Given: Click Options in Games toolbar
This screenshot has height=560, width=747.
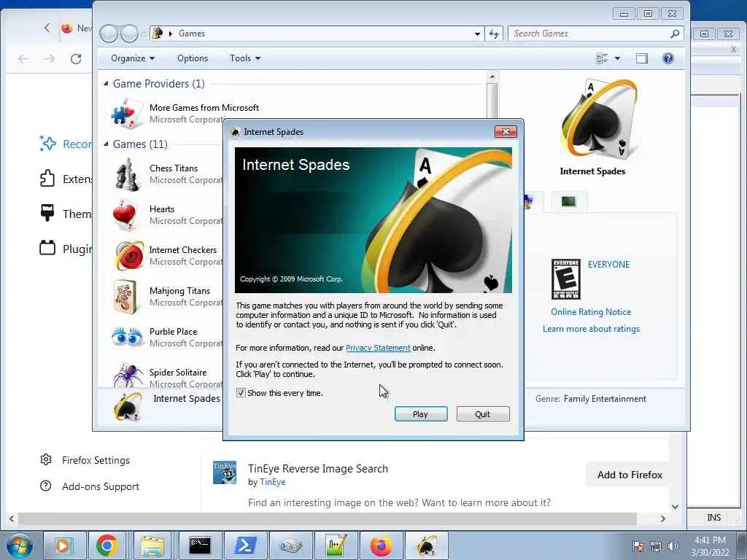Looking at the screenshot, I should coord(193,58).
